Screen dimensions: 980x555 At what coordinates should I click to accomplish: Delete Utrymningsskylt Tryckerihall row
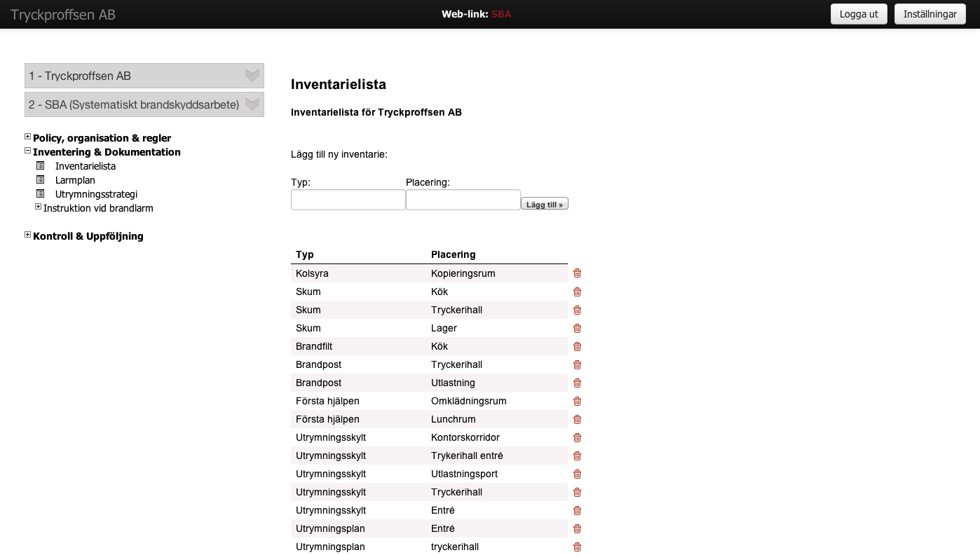(x=578, y=492)
